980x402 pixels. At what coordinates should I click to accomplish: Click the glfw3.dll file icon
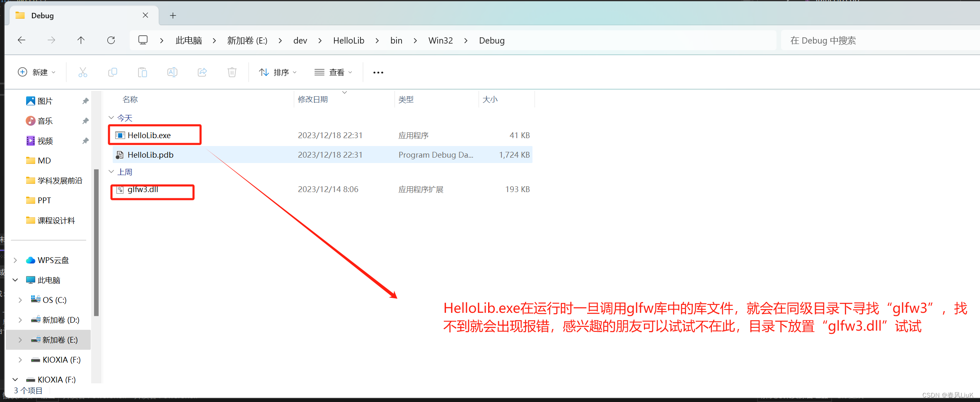pos(120,190)
